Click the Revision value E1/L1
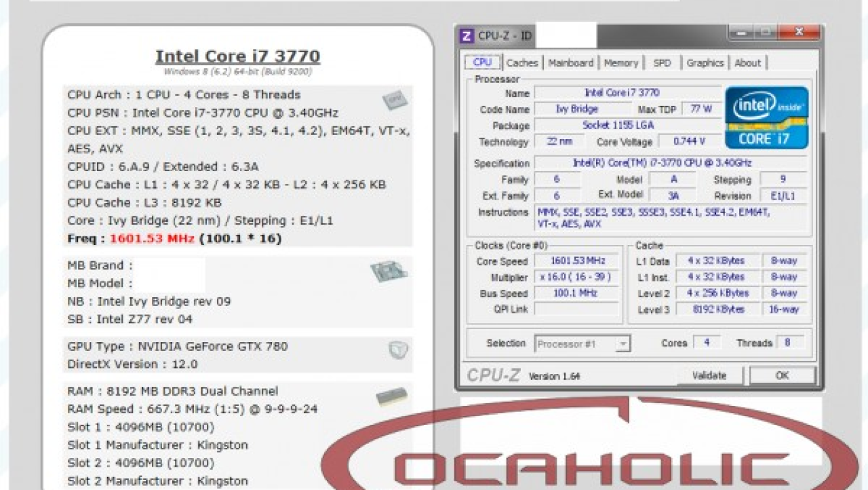The image size is (868, 490). point(783,196)
